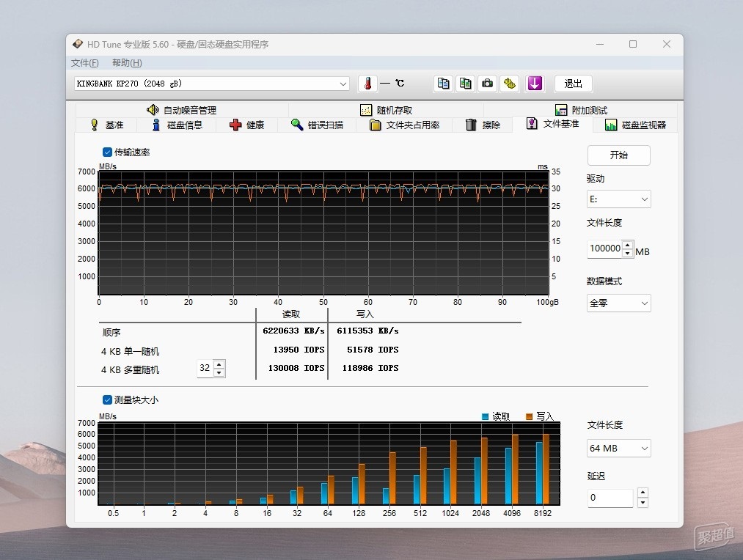Click the purple down-arrow minimize-to-tray icon
The width and height of the screenshot is (743, 560).
pyautogui.click(x=535, y=84)
